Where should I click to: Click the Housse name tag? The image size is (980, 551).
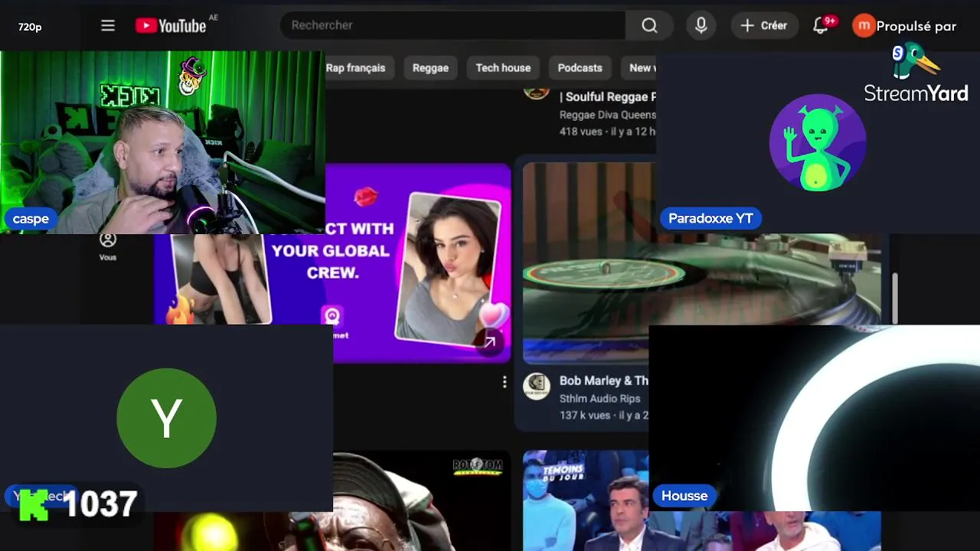684,496
